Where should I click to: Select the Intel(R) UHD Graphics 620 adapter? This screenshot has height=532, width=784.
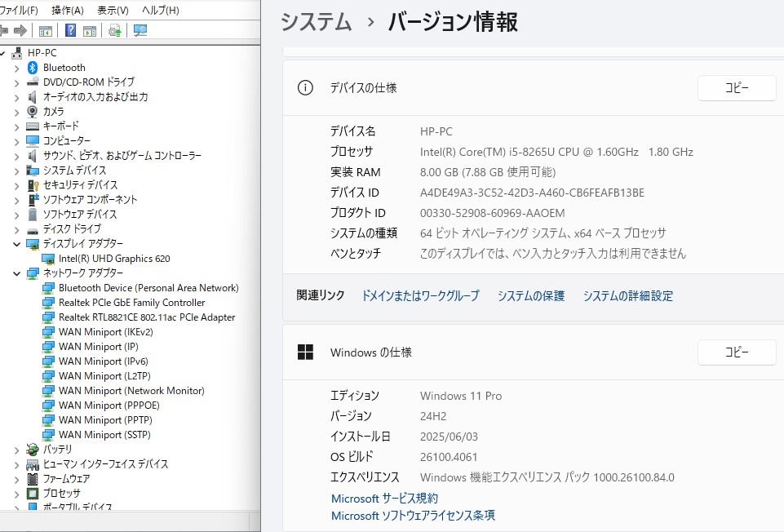coord(114,259)
